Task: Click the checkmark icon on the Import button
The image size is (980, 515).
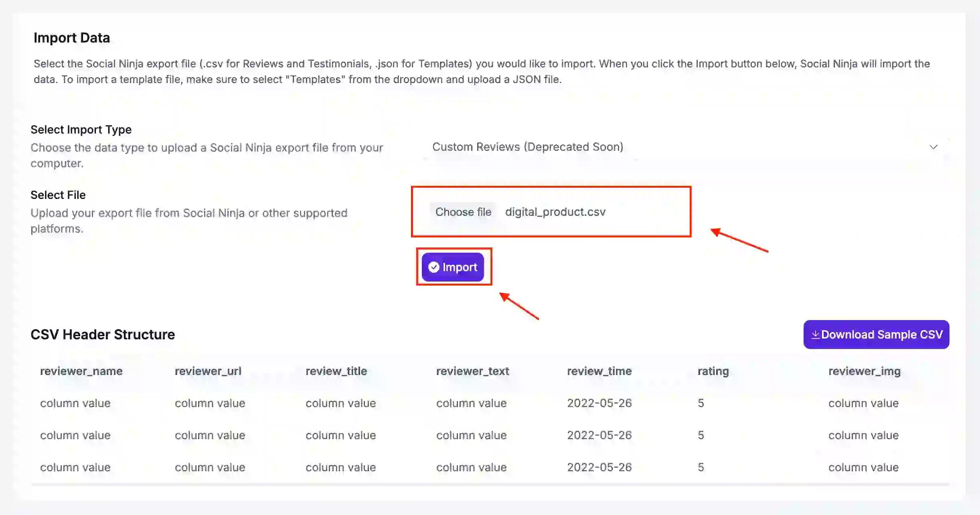Action: pos(433,267)
